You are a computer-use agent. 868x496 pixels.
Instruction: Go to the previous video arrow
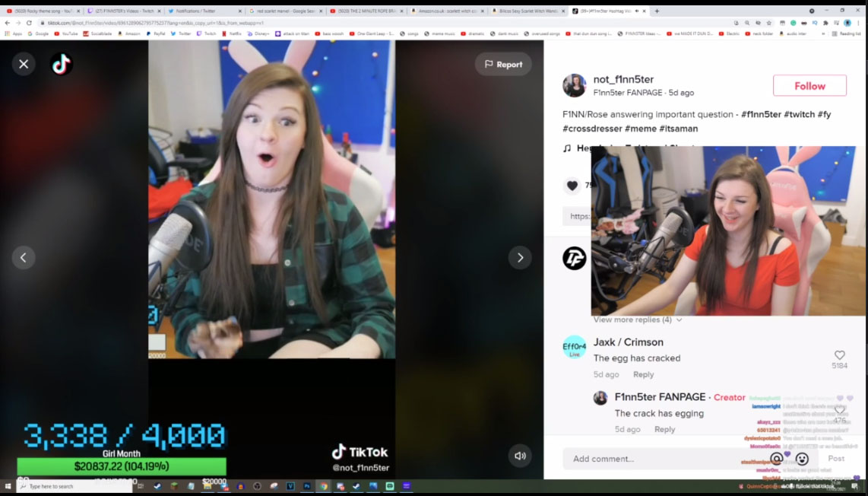tap(24, 257)
